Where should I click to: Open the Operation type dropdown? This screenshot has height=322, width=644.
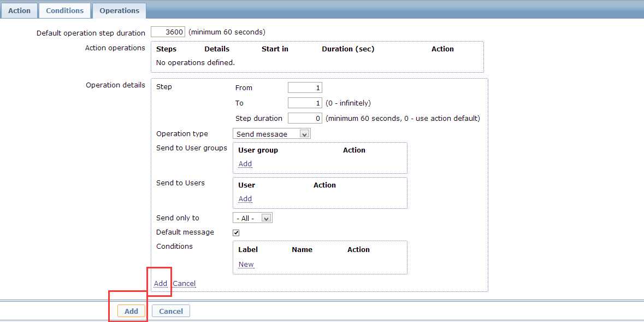(271, 133)
